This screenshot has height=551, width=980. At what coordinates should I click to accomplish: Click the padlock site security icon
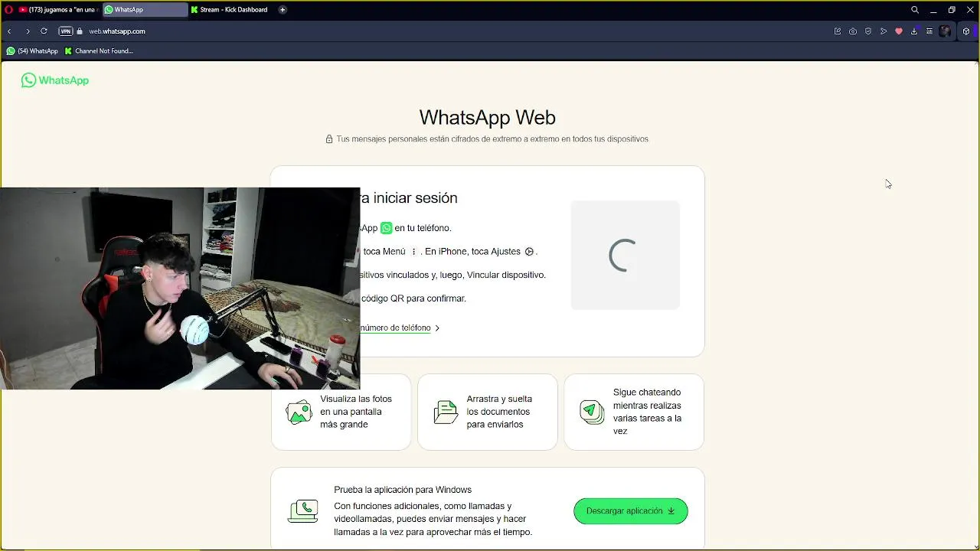point(80,31)
